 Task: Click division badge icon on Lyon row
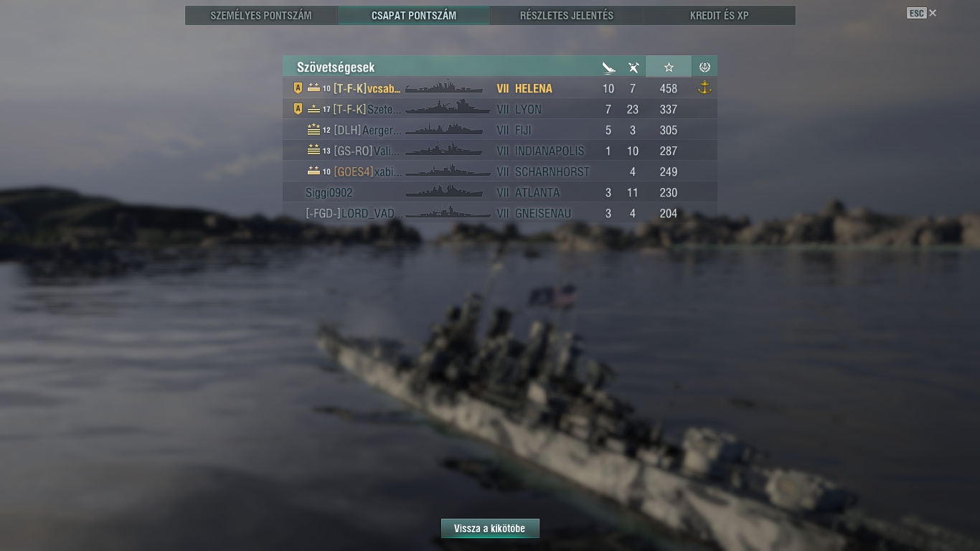298,109
